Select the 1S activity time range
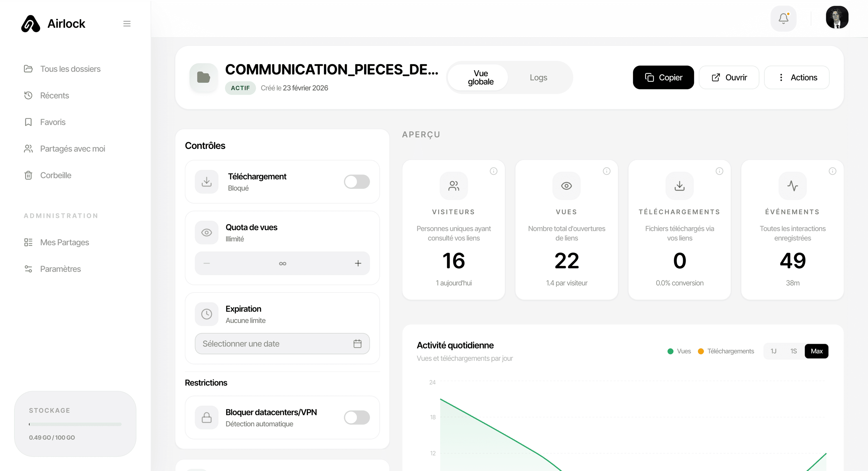868x471 pixels. pos(794,351)
